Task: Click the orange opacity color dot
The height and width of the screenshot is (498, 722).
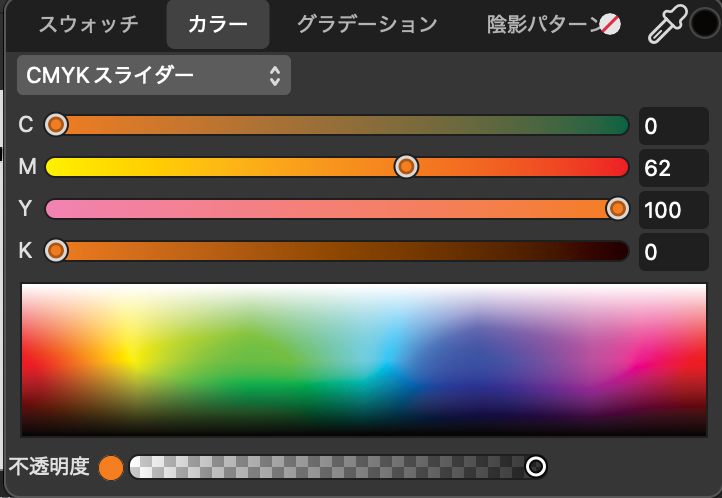Action: click(111, 467)
